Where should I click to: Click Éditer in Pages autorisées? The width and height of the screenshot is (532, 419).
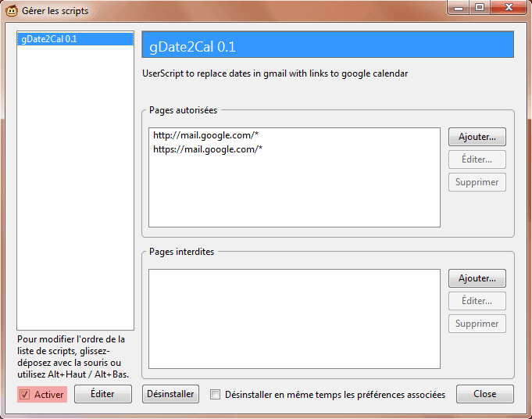(x=477, y=159)
